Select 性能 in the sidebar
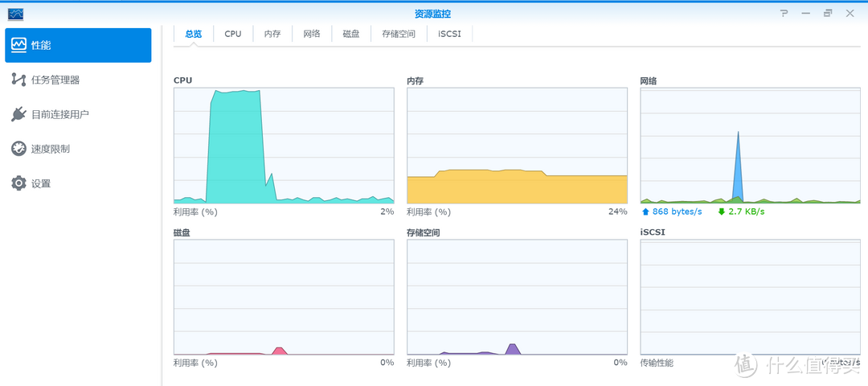 coord(78,45)
